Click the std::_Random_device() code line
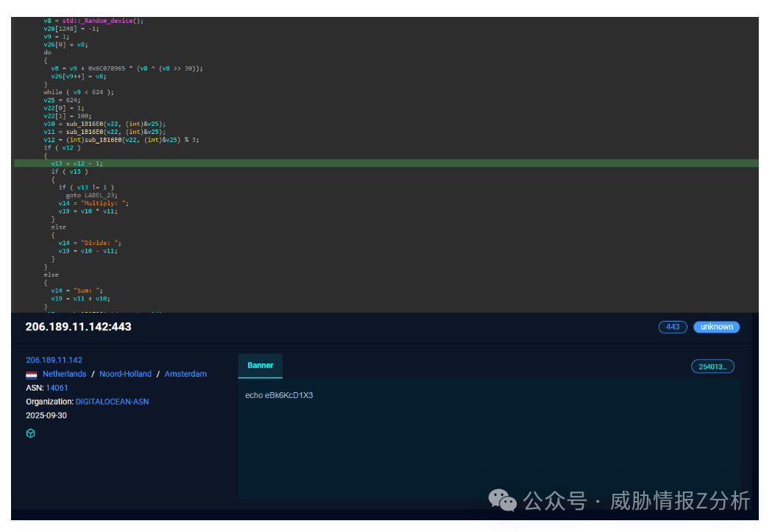This screenshot has width=775, height=532. (x=93, y=21)
